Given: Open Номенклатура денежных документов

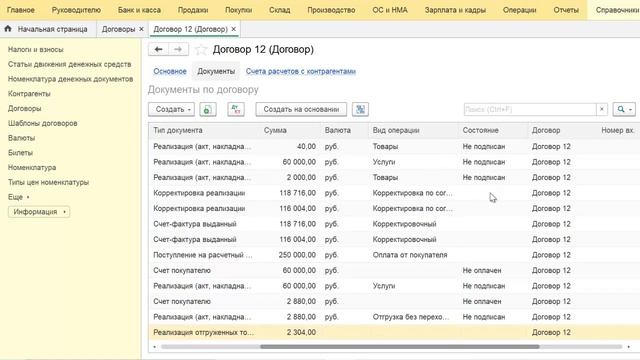Looking at the screenshot, I should pos(70,79).
